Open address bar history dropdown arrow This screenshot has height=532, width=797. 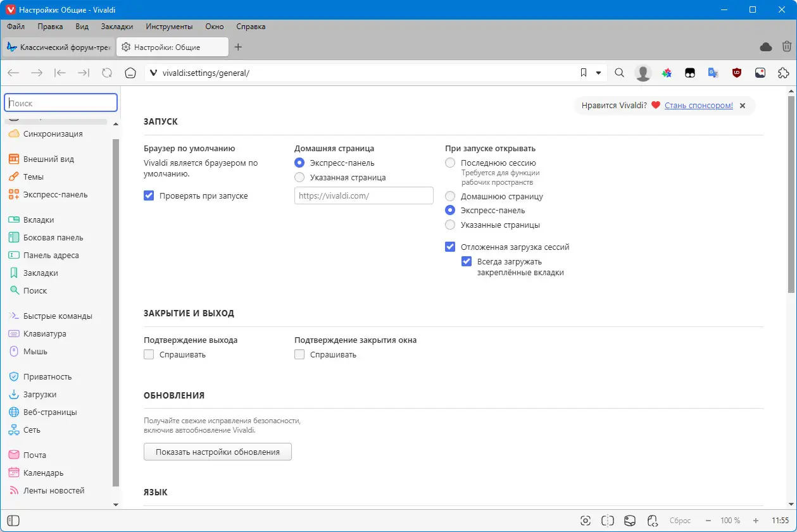(x=598, y=73)
